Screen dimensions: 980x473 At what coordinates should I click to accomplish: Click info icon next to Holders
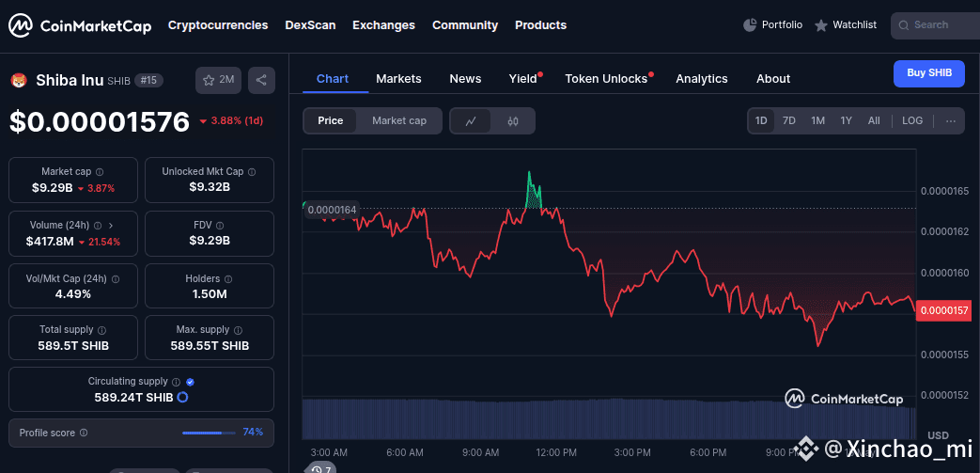click(228, 279)
